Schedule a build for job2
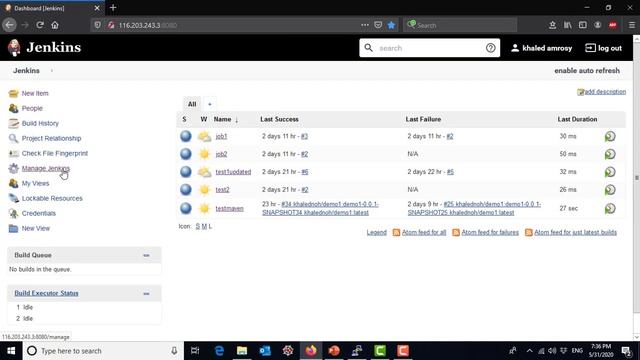 click(x=610, y=154)
